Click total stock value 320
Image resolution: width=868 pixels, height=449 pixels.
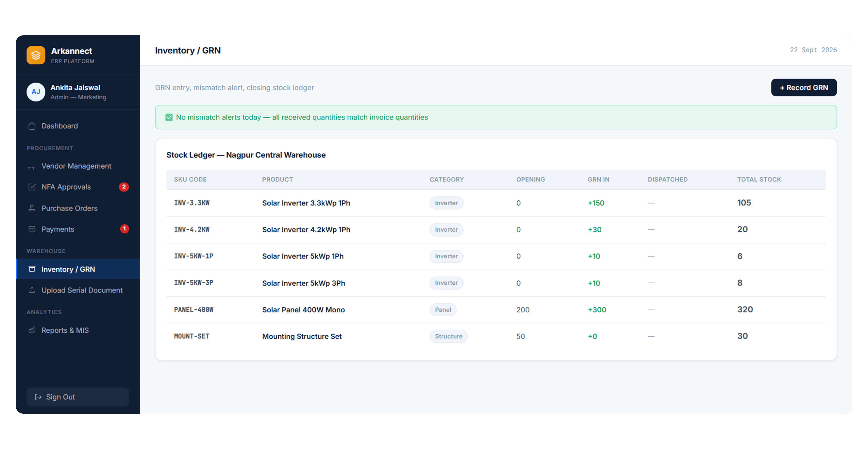[745, 309]
